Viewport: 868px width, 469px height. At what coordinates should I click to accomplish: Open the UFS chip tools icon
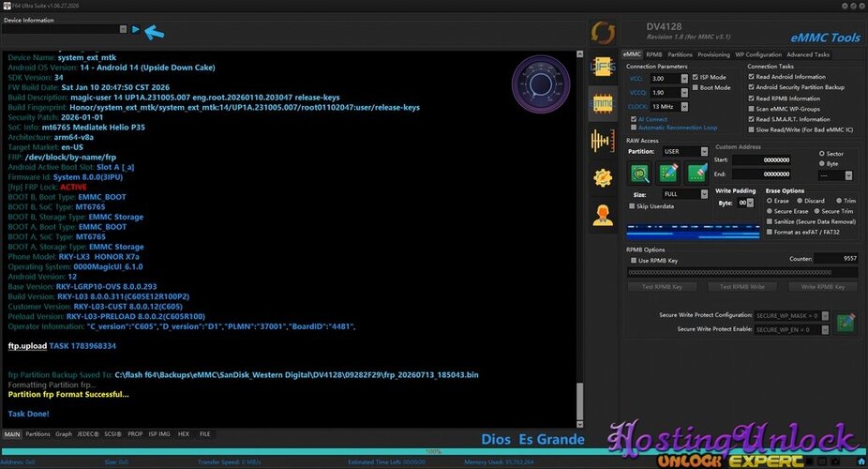coord(603,68)
